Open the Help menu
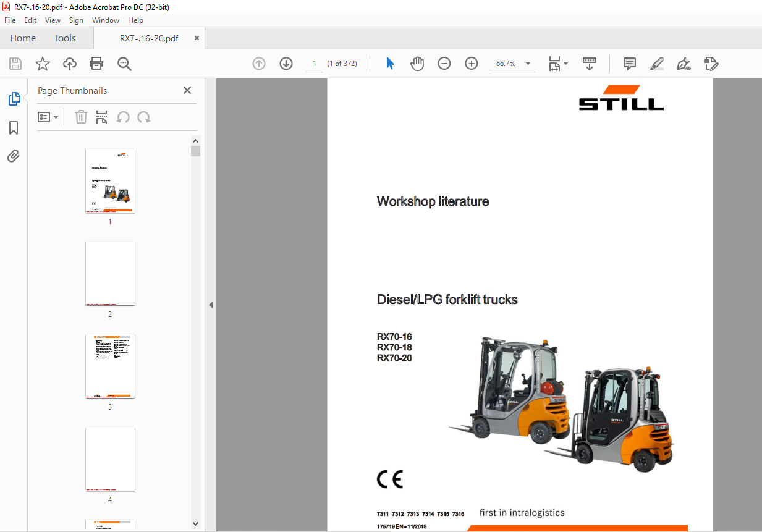Image resolution: width=762 pixels, height=532 pixels. click(x=135, y=20)
